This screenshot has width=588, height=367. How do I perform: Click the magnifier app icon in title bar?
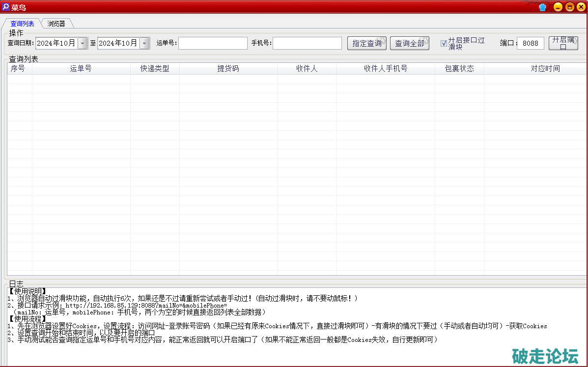6,7
